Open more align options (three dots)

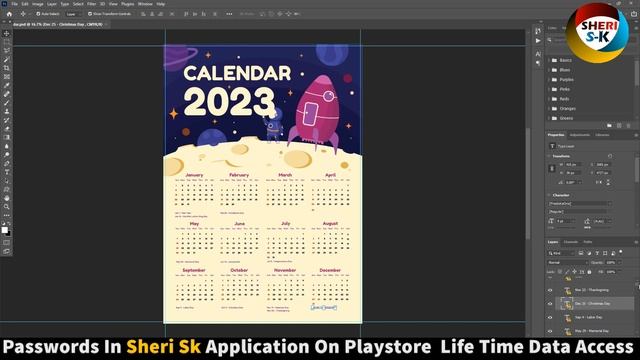[229, 14]
